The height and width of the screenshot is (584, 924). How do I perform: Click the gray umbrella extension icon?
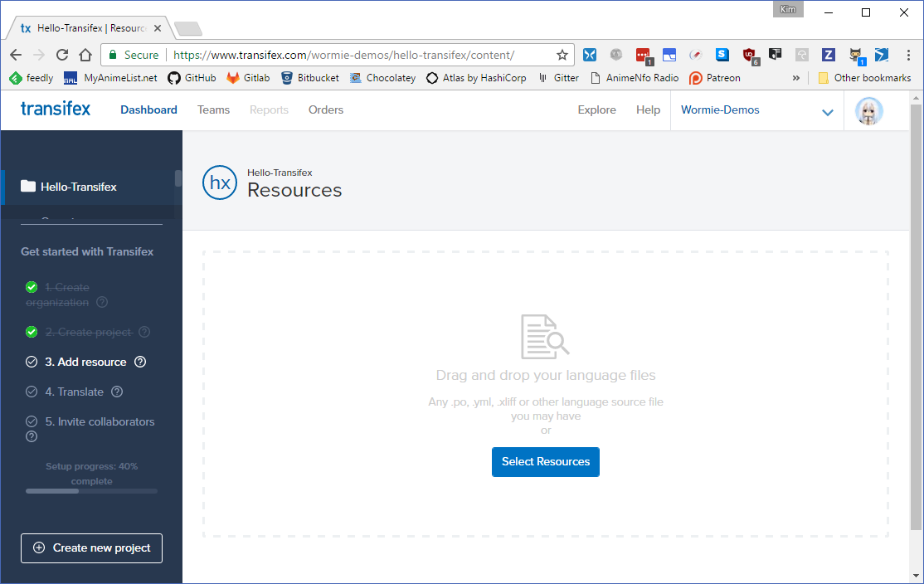[802, 55]
